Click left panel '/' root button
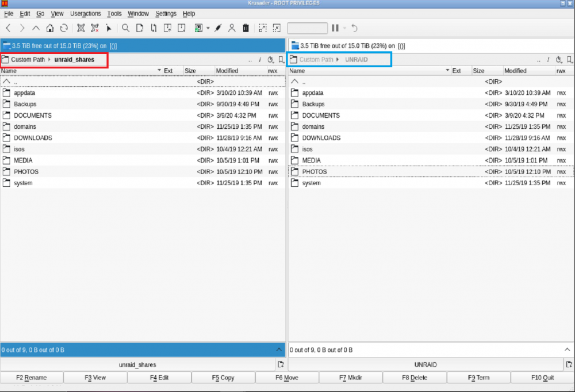 tap(260, 60)
